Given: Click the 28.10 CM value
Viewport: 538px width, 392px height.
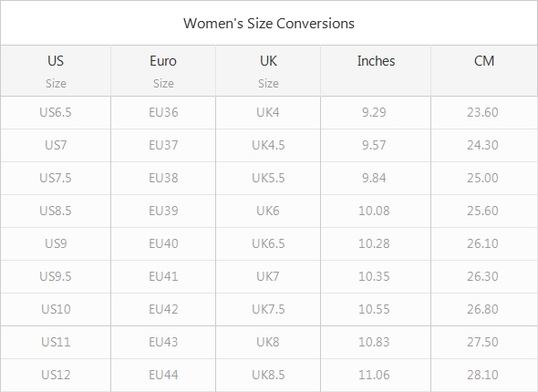Looking at the screenshot, I should (x=482, y=375).
